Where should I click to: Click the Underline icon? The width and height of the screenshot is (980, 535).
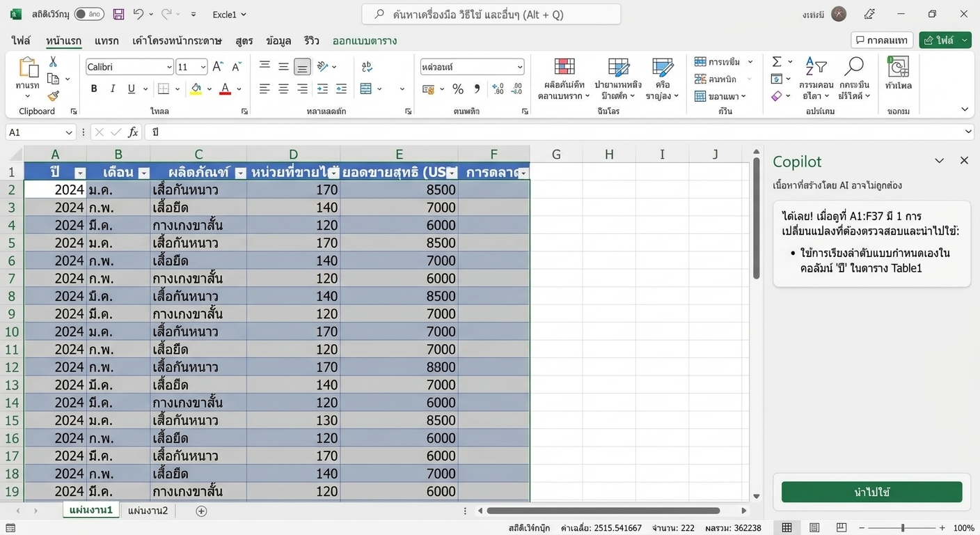point(131,88)
